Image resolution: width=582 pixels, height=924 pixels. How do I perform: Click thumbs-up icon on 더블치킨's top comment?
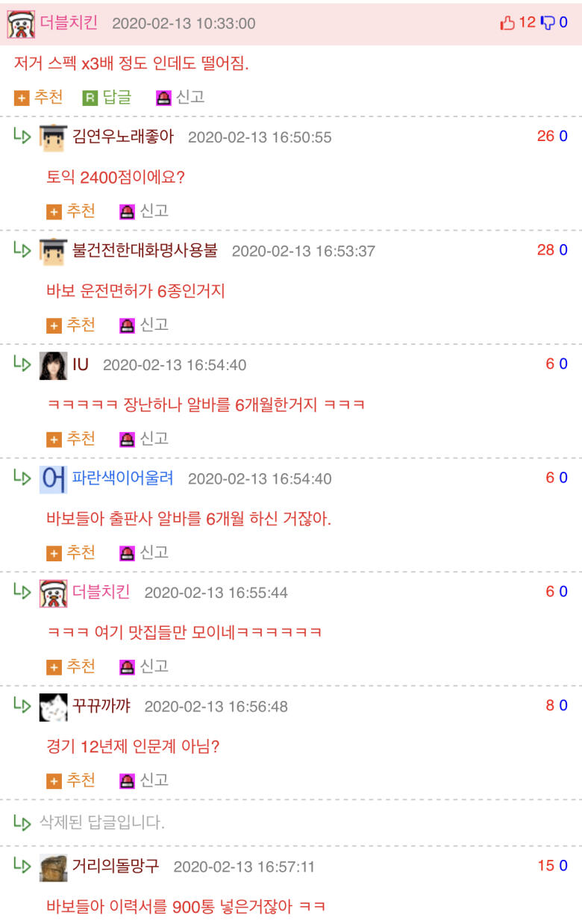[507, 23]
